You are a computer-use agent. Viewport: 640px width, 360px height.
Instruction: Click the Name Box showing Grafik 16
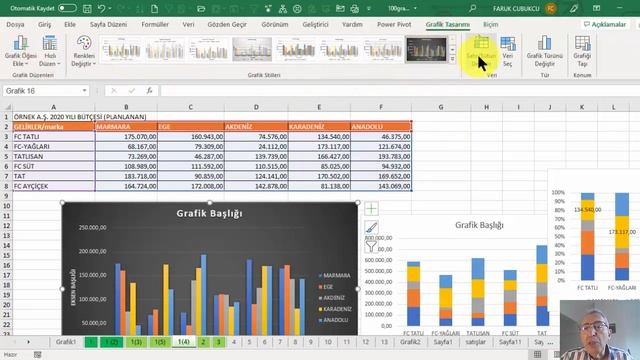point(41,91)
